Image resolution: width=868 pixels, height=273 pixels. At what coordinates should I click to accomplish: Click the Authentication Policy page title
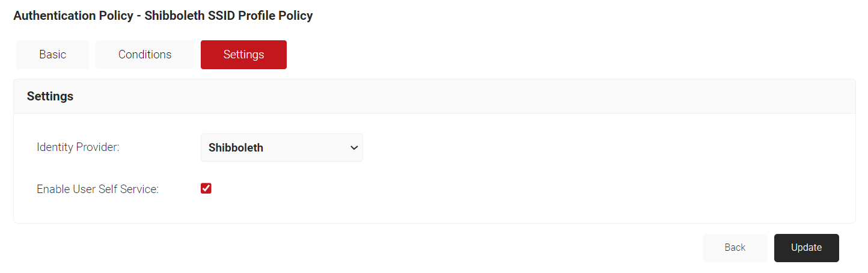click(163, 16)
